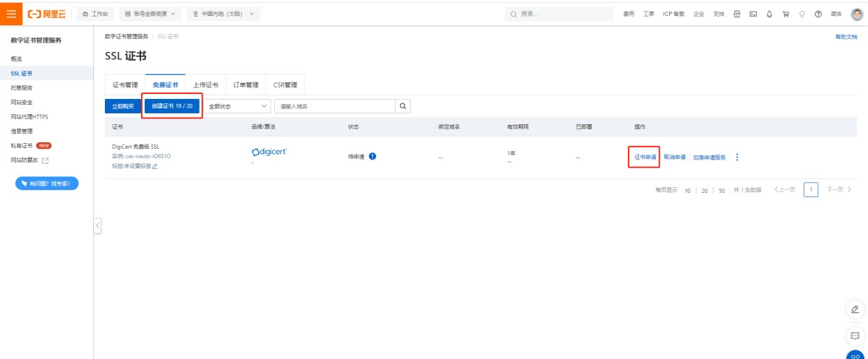868x359 pixels.
Task: Click the 证书申请 link in operations column
Action: pyautogui.click(x=643, y=157)
